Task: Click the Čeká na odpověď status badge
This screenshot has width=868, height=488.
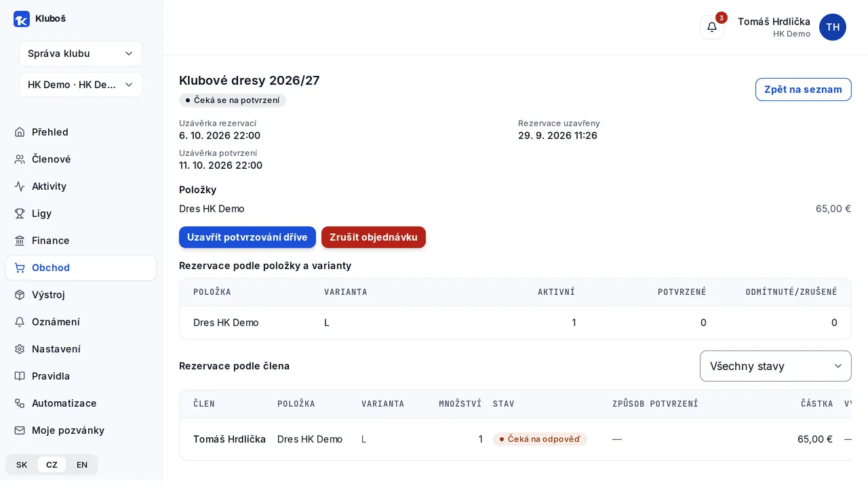Action: [x=540, y=439]
